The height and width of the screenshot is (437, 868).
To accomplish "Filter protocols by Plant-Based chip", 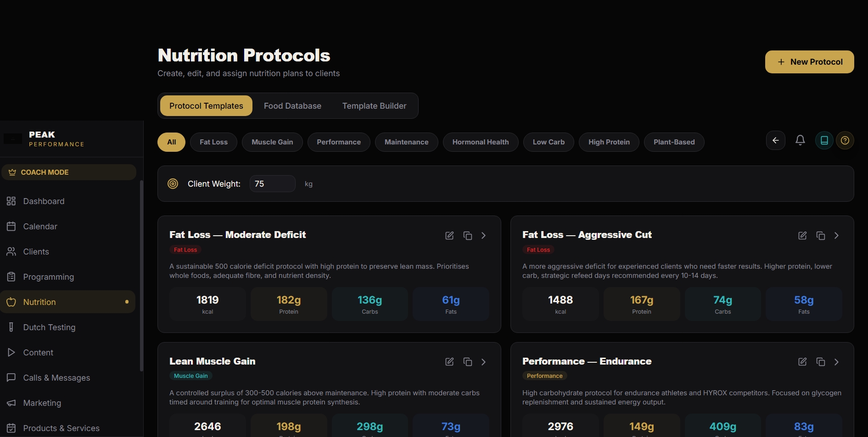I will 674,142.
